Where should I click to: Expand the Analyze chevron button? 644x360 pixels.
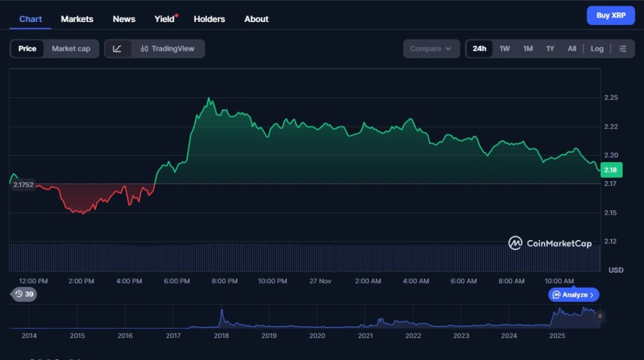coord(574,295)
